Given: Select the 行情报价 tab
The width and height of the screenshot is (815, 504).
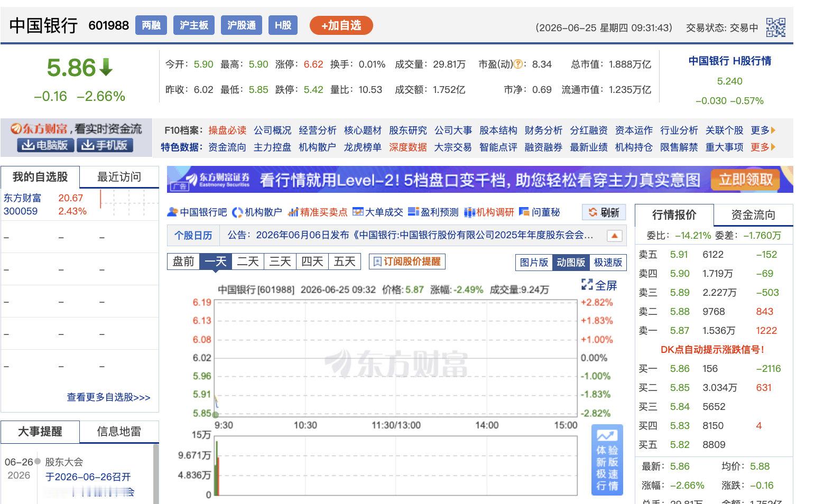Looking at the screenshot, I should coord(674,215).
